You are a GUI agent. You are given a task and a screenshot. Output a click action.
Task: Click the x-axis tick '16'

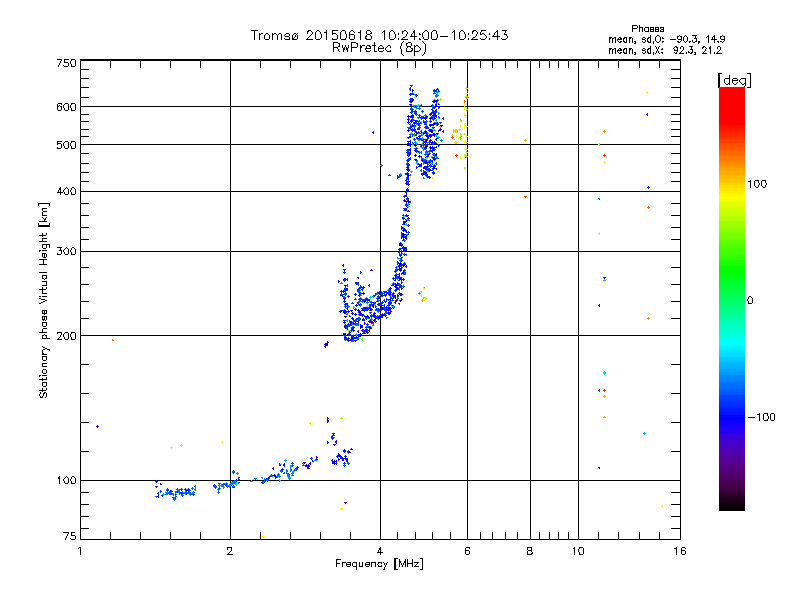[x=680, y=551]
